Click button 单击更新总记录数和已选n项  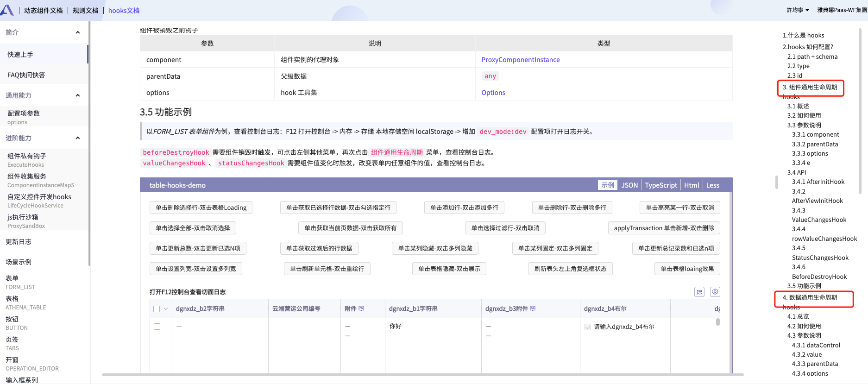point(676,248)
